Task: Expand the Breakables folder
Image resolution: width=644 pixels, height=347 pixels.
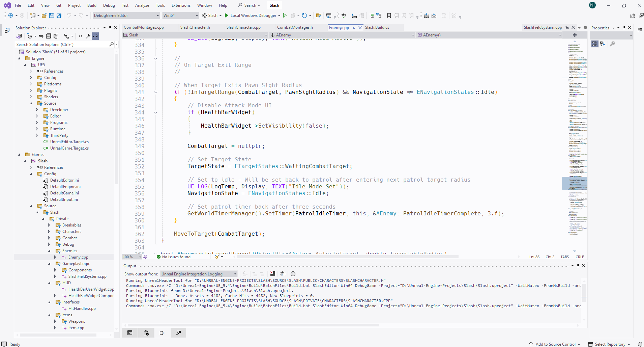Action: click(x=49, y=225)
